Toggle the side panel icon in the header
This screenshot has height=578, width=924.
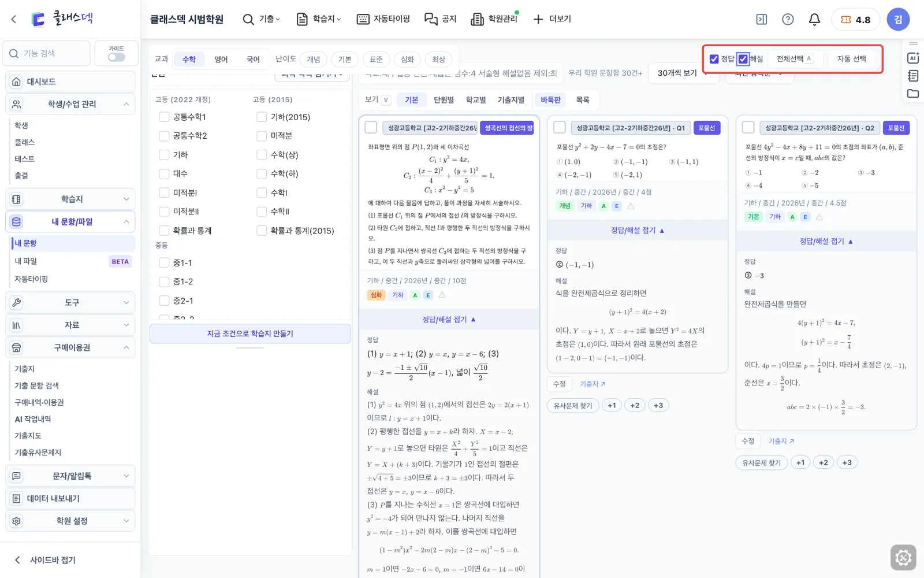pyautogui.click(x=762, y=19)
